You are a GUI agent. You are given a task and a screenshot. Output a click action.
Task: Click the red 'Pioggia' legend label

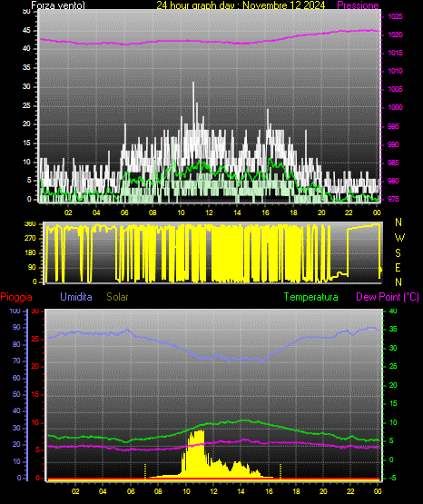16,297
